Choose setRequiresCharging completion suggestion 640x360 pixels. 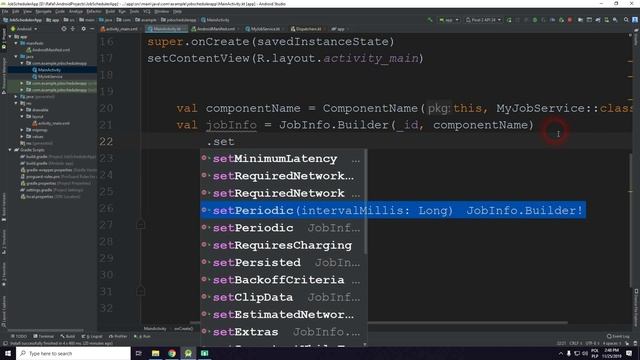click(x=284, y=245)
